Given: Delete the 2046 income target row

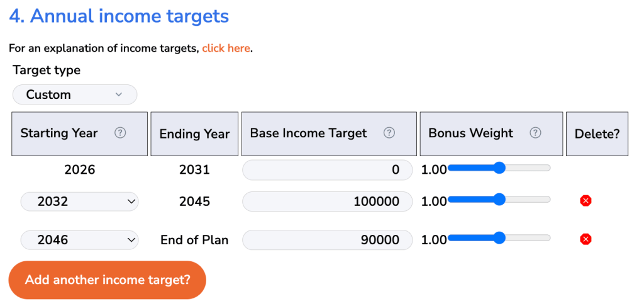Looking at the screenshot, I should tap(586, 239).
